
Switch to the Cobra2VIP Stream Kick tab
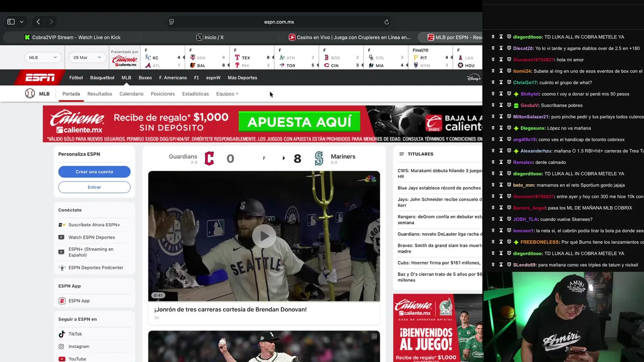click(x=73, y=37)
